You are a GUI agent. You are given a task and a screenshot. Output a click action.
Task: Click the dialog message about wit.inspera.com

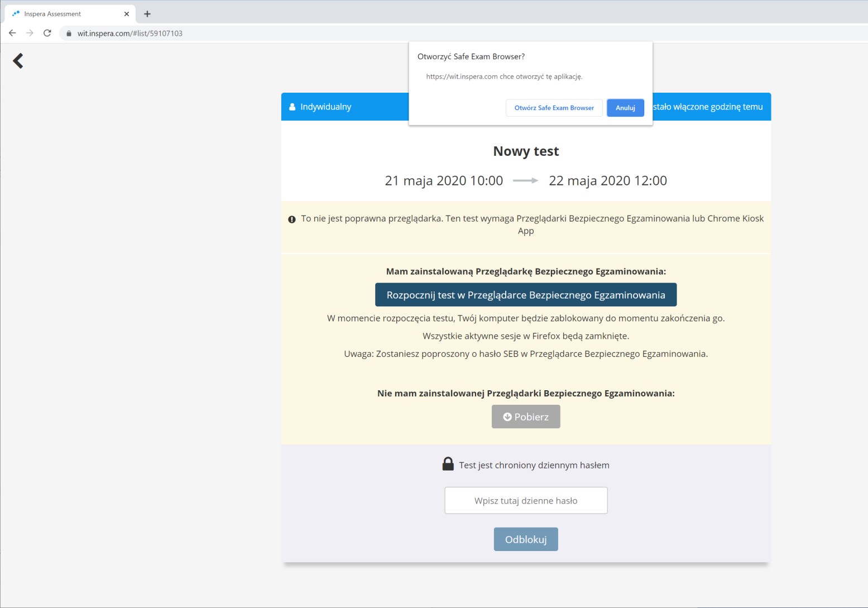point(504,76)
